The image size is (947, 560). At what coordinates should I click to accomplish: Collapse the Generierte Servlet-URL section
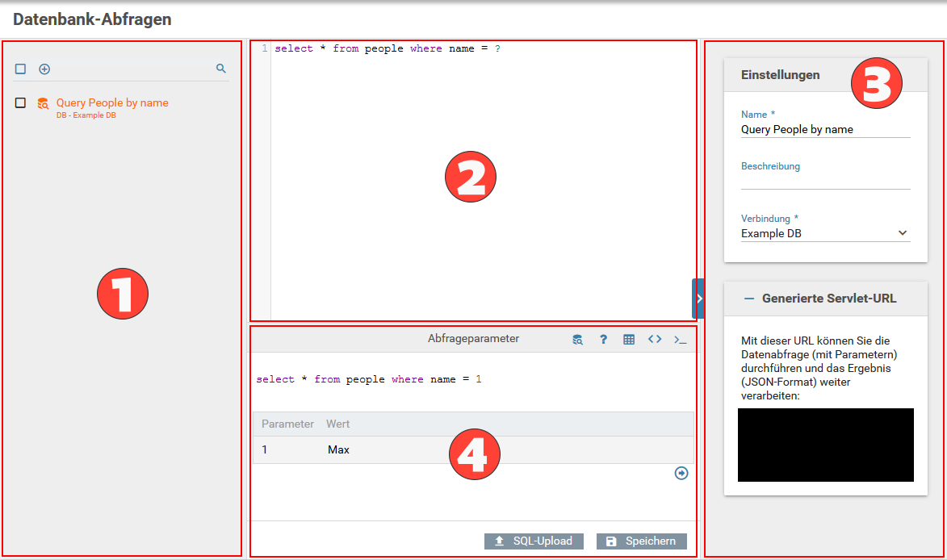click(749, 299)
